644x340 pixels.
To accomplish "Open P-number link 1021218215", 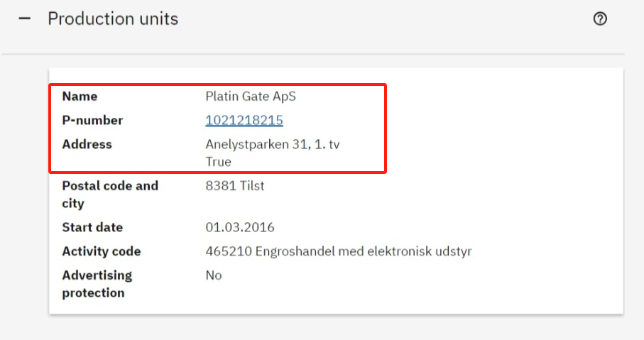I will click(x=244, y=121).
